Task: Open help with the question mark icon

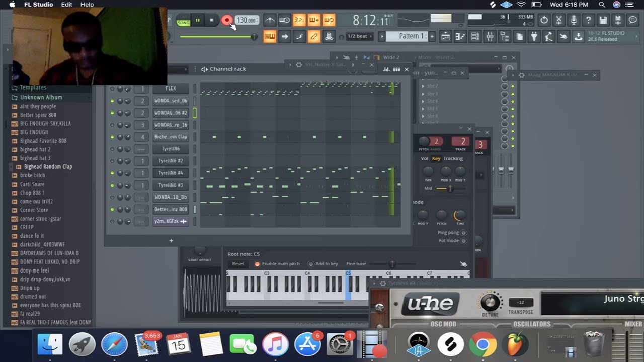Action: point(588,20)
